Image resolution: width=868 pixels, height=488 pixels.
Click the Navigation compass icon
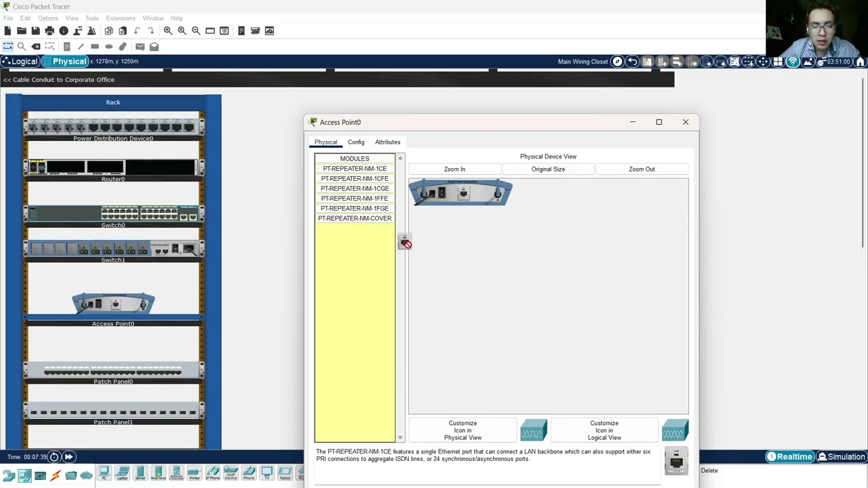click(617, 62)
